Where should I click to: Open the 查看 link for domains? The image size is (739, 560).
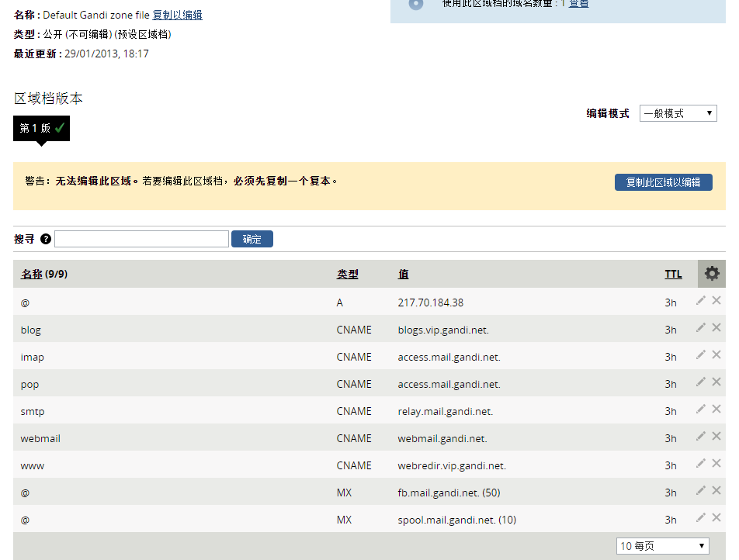578,4
